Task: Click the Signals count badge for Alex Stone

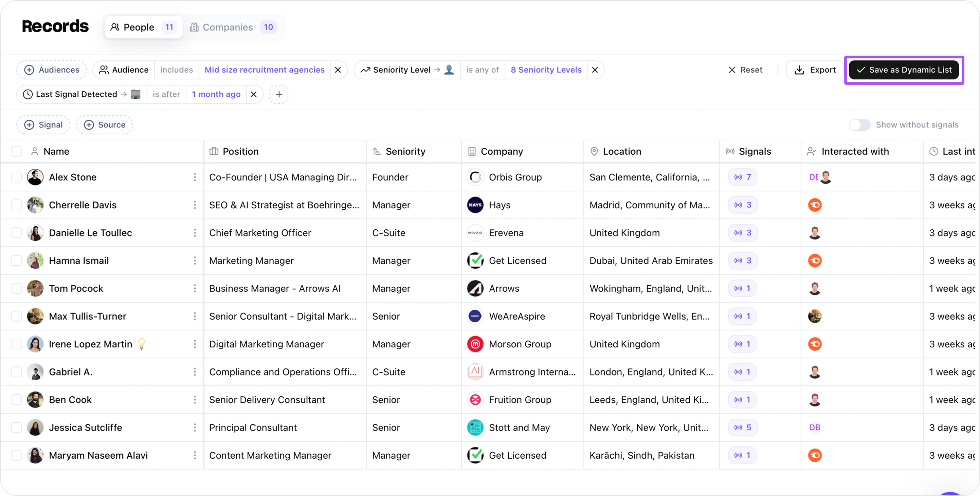Action: (742, 177)
